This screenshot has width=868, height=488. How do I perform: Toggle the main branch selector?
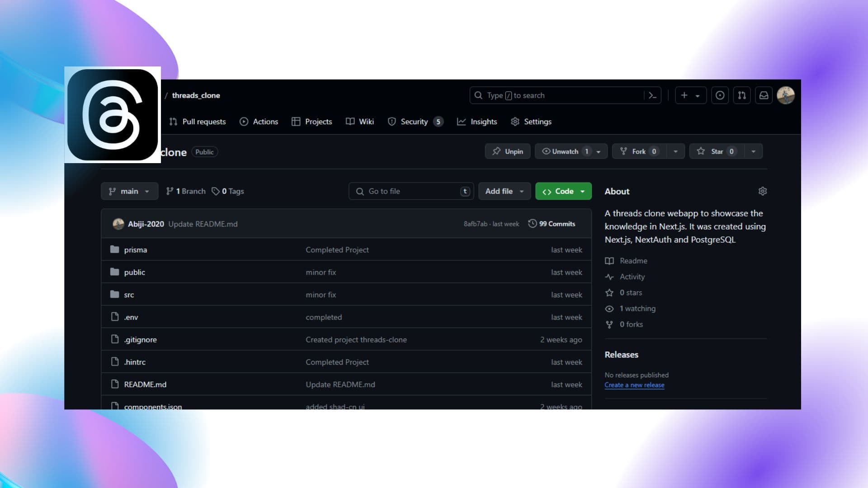(x=129, y=191)
